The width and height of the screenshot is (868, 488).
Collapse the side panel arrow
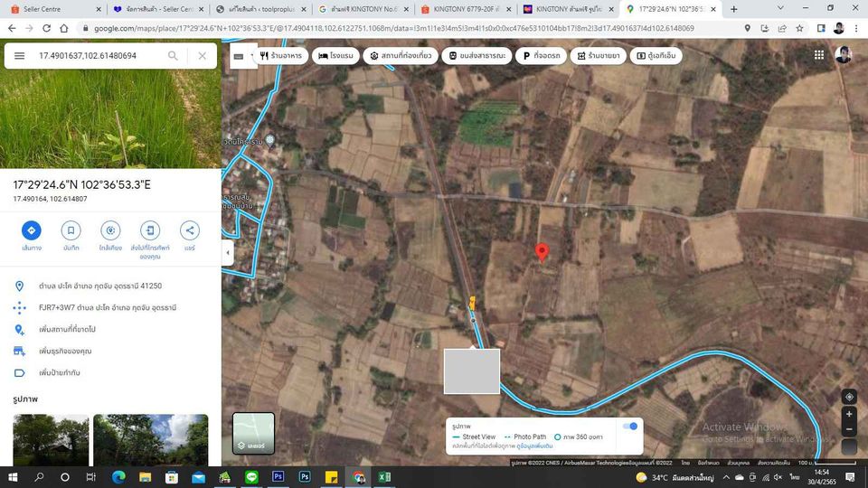228,253
